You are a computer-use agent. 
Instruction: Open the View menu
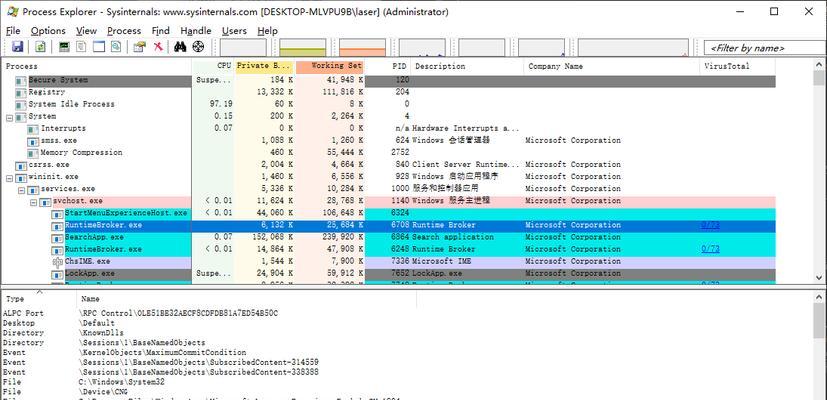click(86, 31)
